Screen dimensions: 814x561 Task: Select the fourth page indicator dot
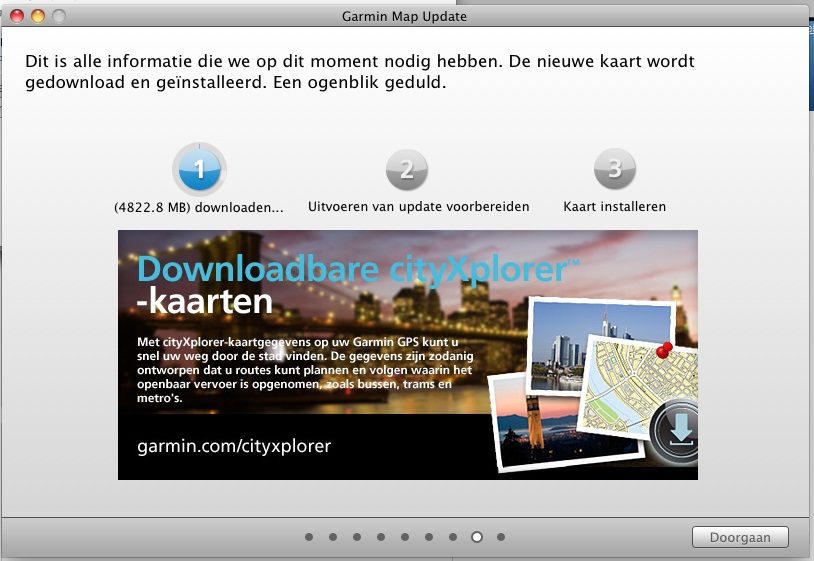[381, 537]
